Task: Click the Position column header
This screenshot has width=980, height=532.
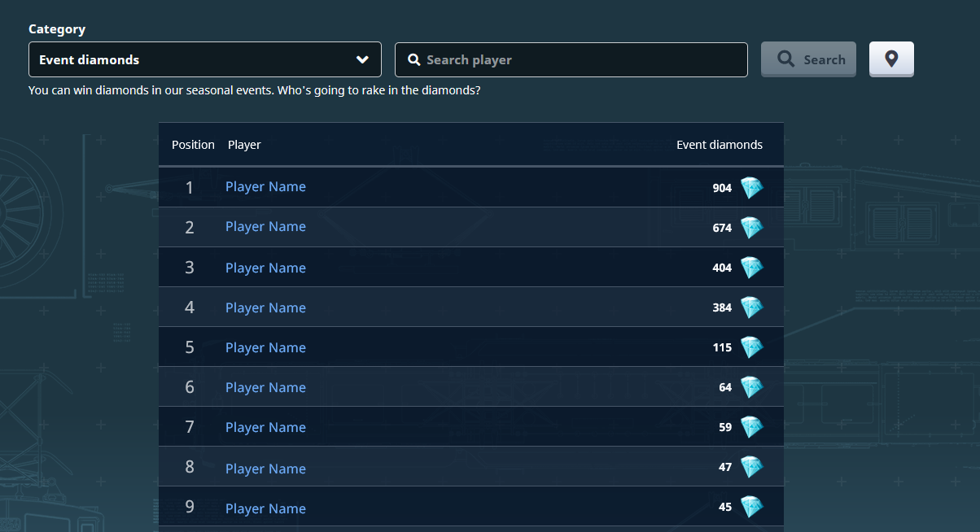Action: point(193,145)
